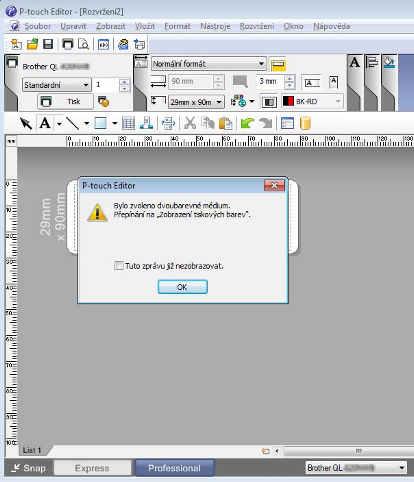Click the landscape orientation A icon

312,82
